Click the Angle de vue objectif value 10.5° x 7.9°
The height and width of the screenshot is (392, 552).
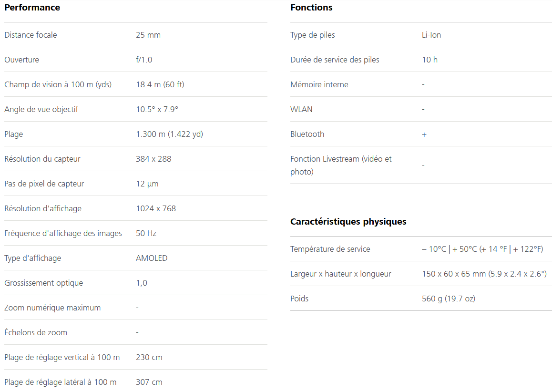[x=157, y=109]
